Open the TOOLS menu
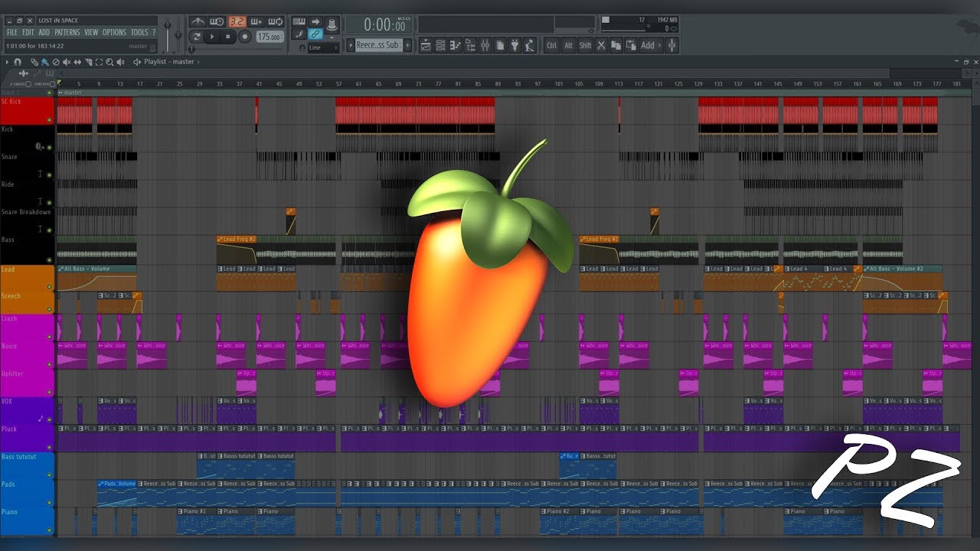The width and height of the screenshot is (980, 551). tap(139, 33)
